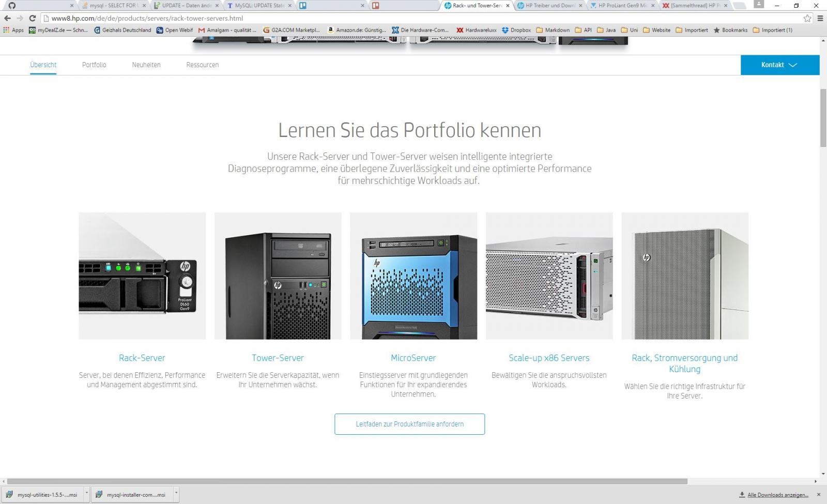
Task: Close the Rack- und Tower-Server tab
Action: [508, 6]
